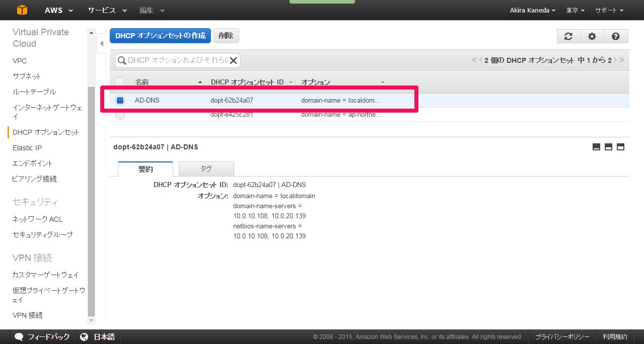Viewport: 644px width, 344px height.
Task: Collapse the sidebar with the arrow handle
Action: 102,44
